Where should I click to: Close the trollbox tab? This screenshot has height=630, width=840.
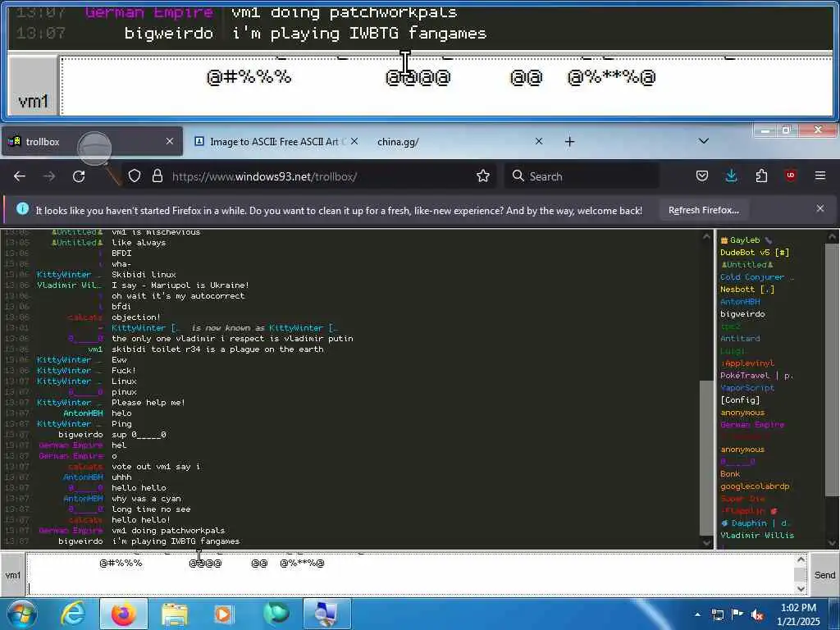(170, 141)
